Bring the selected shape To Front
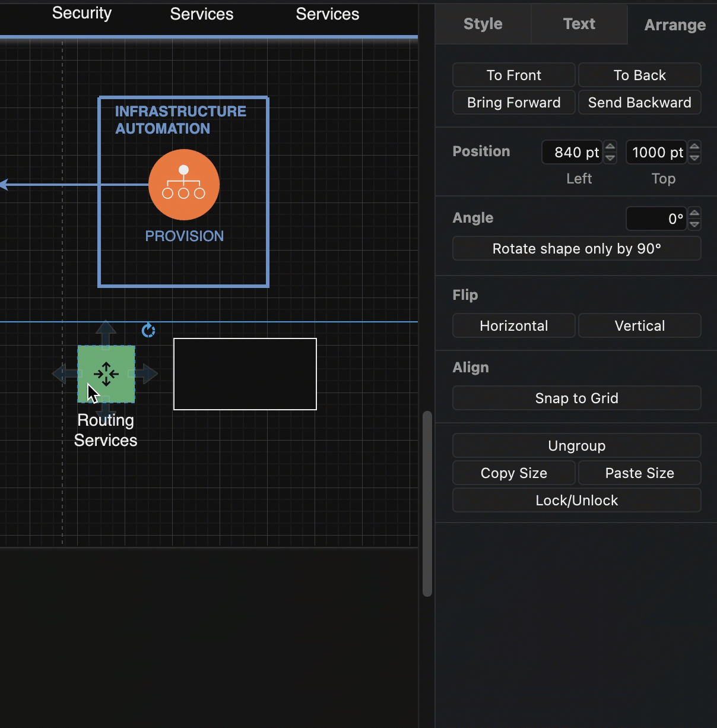 [x=513, y=75]
